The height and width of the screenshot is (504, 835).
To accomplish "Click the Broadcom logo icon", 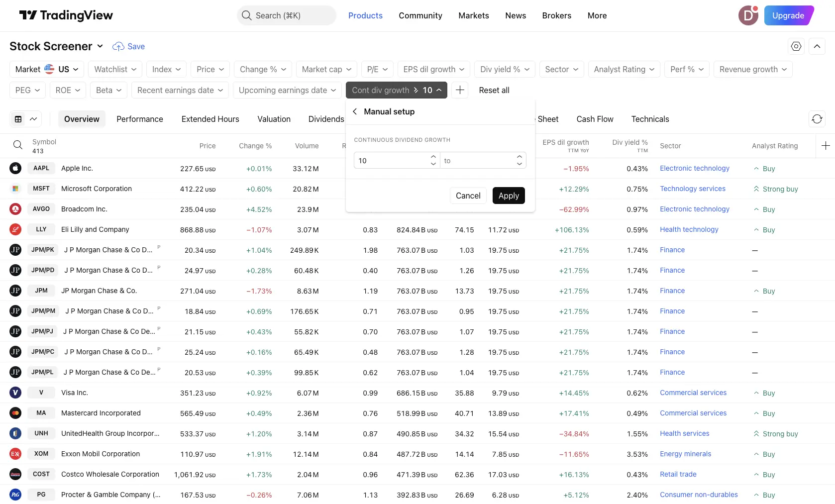I will pyautogui.click(x=15, y=209).
